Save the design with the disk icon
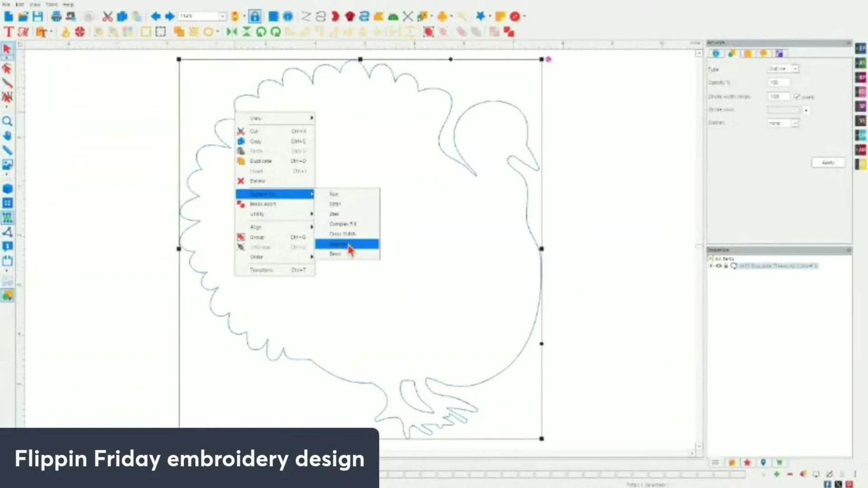Viewport: 868px width, 488px height. 37,16
